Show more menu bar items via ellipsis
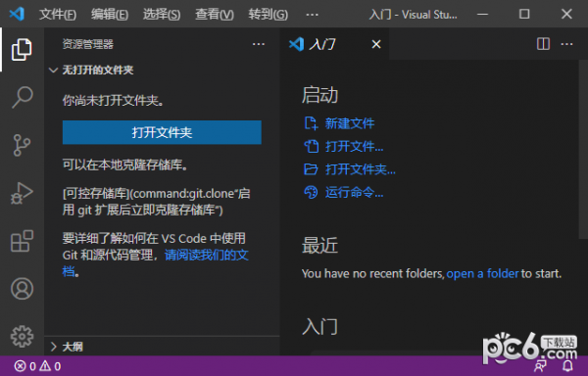 312,15
